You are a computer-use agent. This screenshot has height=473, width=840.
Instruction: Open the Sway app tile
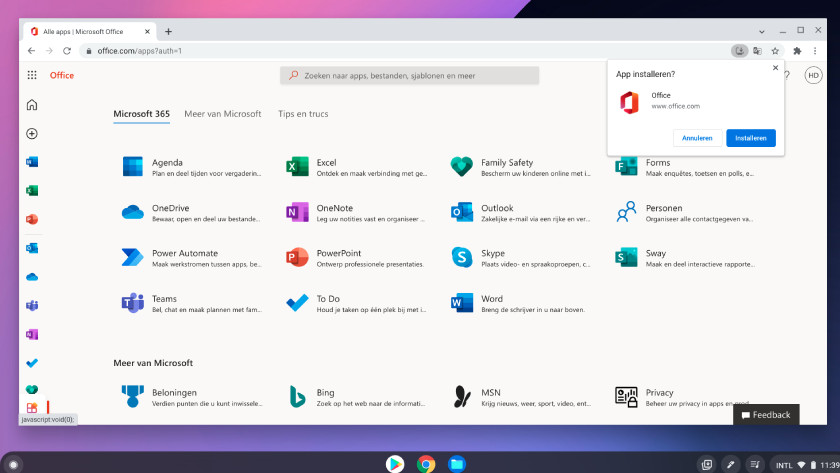[685, 258]
